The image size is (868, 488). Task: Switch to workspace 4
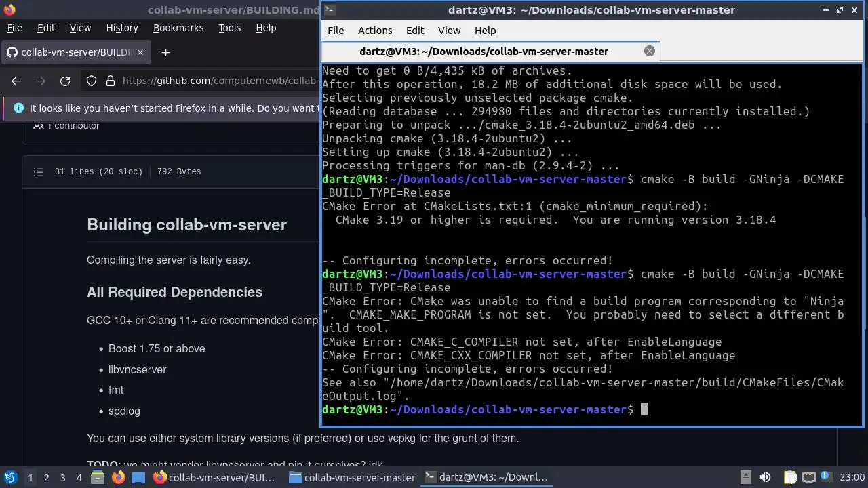79,478
